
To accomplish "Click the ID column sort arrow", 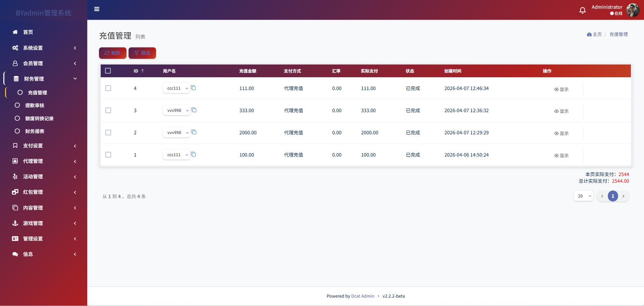I will pyautogui.click(x=143, y=71).
